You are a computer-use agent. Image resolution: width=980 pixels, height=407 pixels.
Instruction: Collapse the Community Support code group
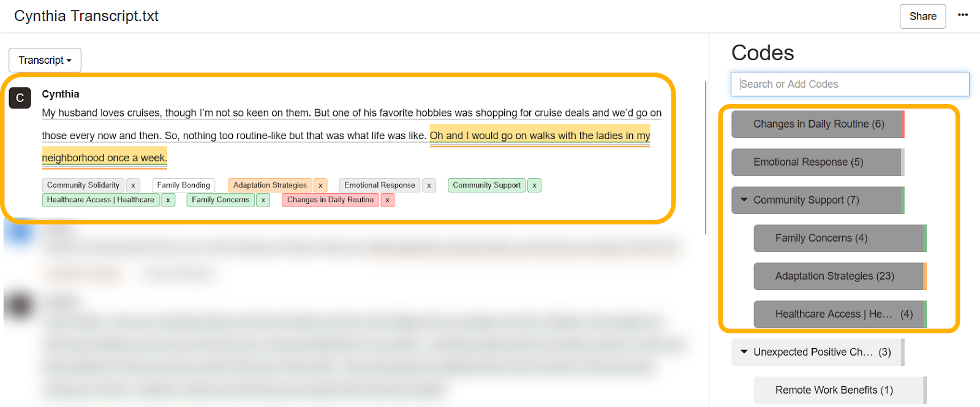tap(744, 200)
